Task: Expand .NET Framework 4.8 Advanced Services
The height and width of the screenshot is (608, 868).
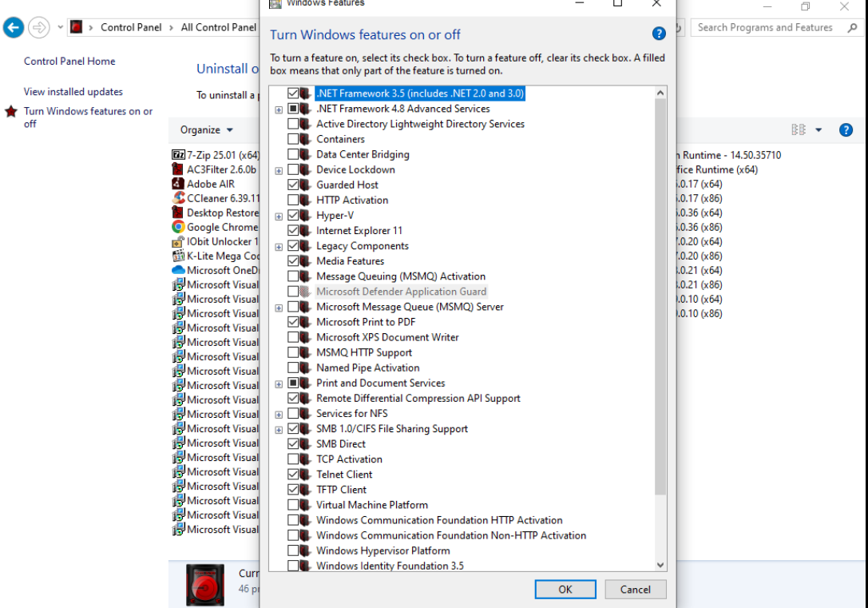Action: click(279, 109)
